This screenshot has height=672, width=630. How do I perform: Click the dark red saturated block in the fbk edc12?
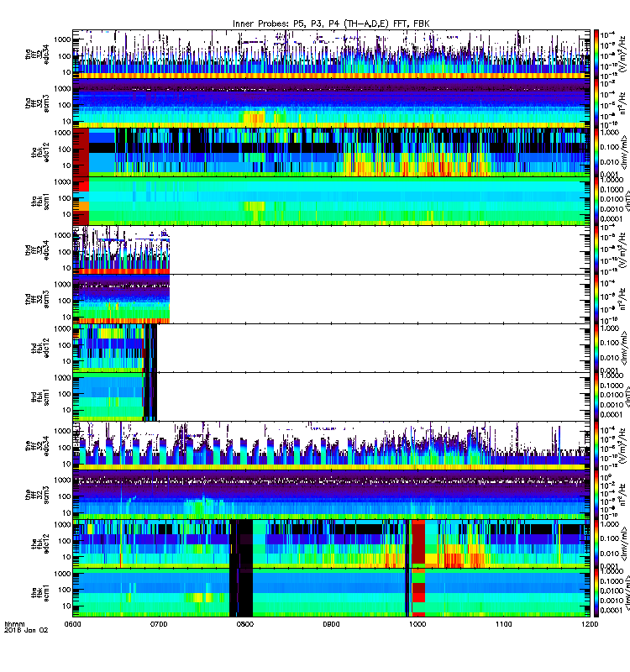(x=418, y=543)
